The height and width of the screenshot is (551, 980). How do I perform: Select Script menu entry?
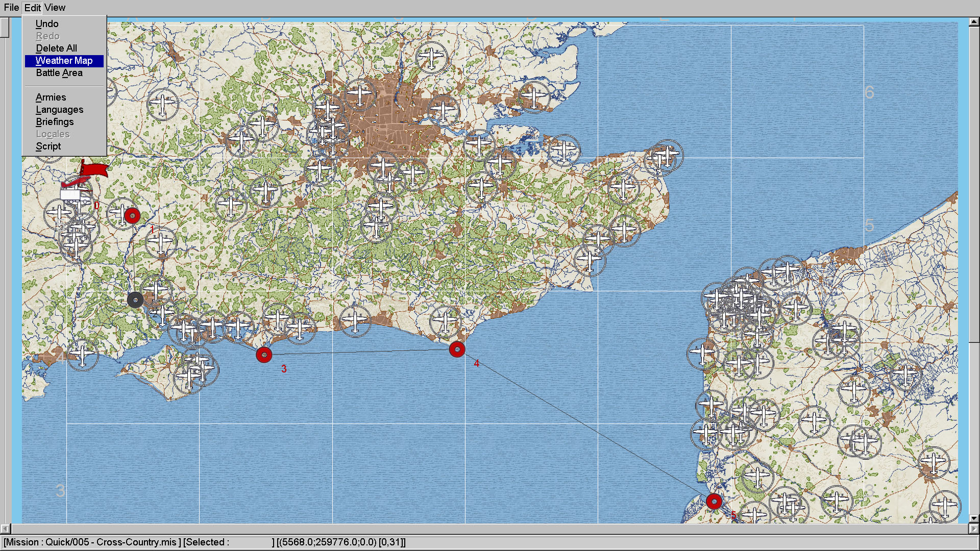click(x=48, y=146)
